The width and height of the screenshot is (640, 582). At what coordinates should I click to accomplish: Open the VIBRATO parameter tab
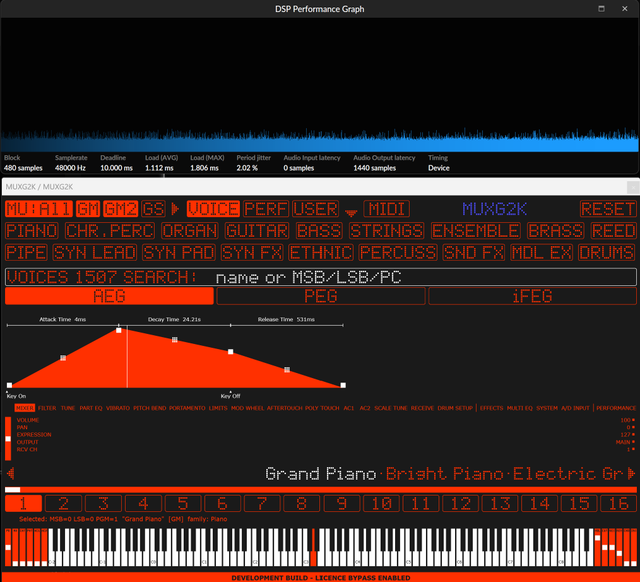coord(118,408)
